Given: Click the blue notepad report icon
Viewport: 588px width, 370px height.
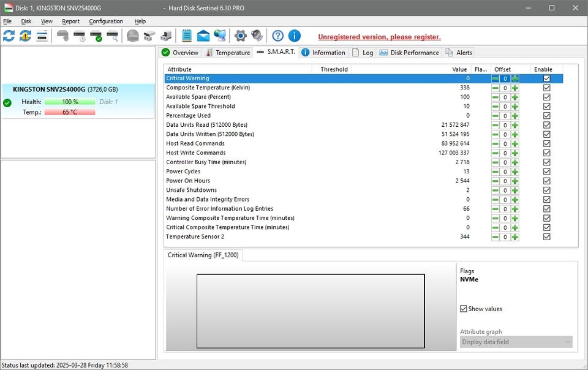Looking at the screenshot, I should tap(186, 36).
